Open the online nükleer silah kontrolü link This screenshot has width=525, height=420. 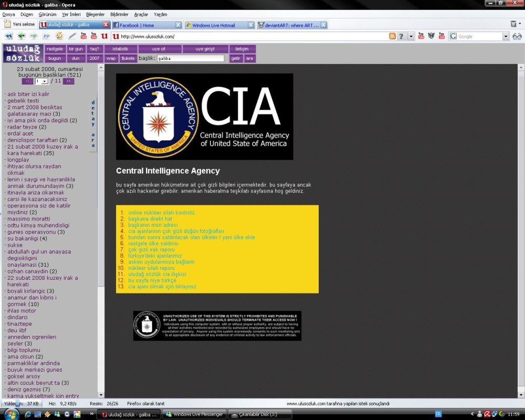pos(161,213)
